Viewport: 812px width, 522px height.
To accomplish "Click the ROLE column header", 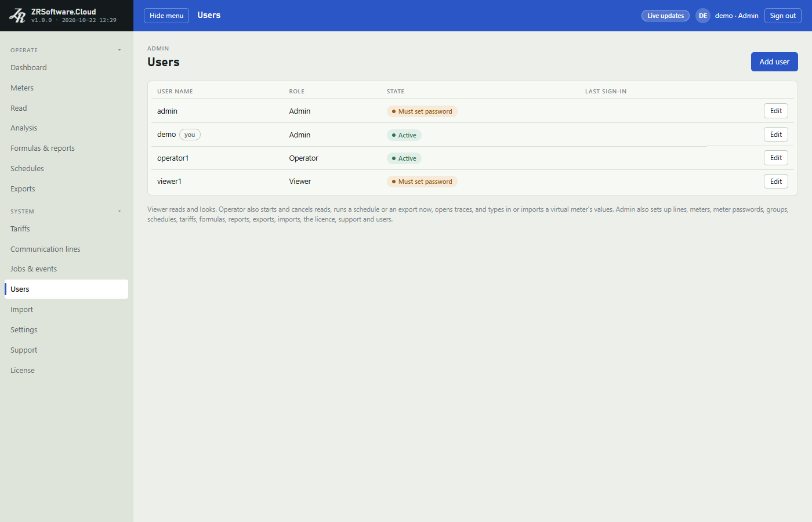I will pos(297,92).
